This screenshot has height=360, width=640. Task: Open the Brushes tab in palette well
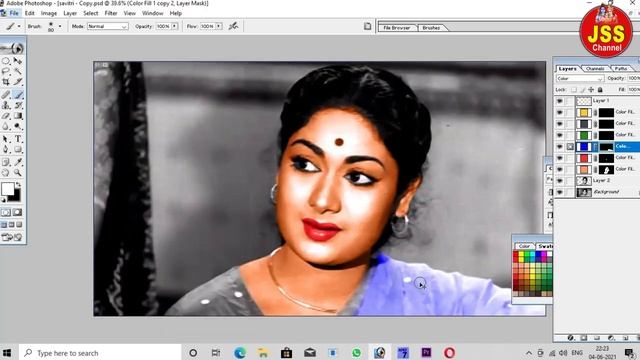[x=431, y=28]
